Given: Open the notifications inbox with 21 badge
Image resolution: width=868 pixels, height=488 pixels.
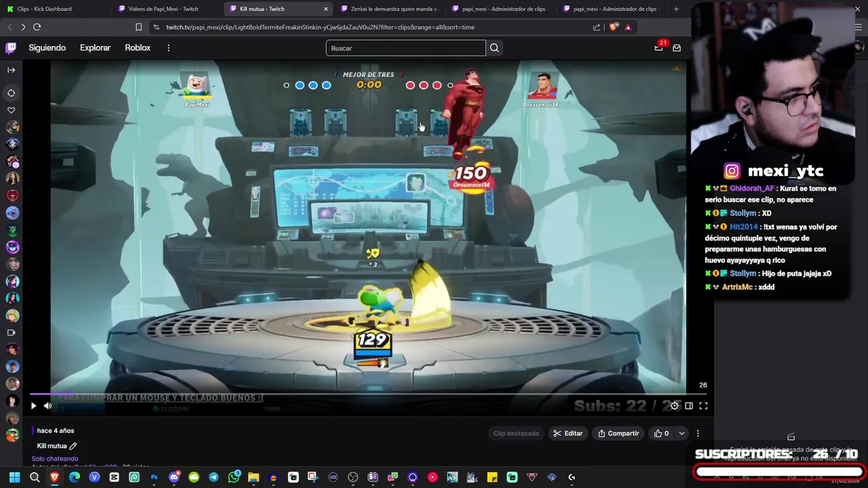Looking at the screenshot, I should 658,47.
